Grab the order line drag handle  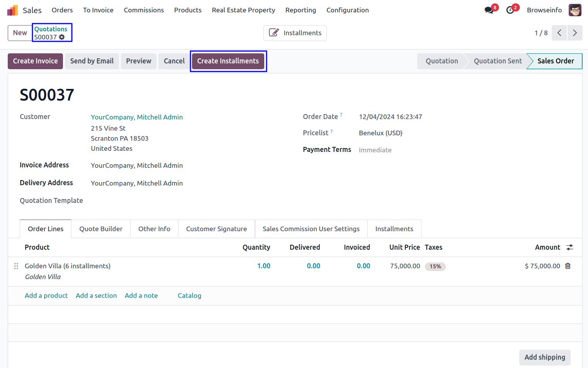(x=16, y=266)
